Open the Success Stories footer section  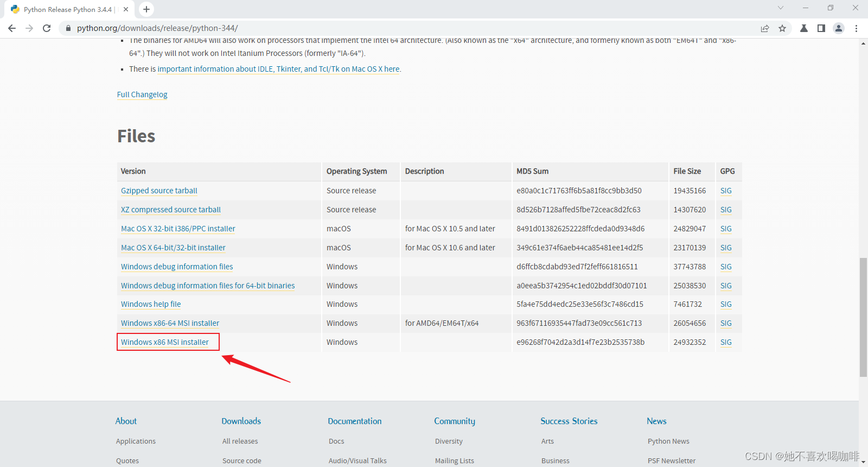coord(569,421)
